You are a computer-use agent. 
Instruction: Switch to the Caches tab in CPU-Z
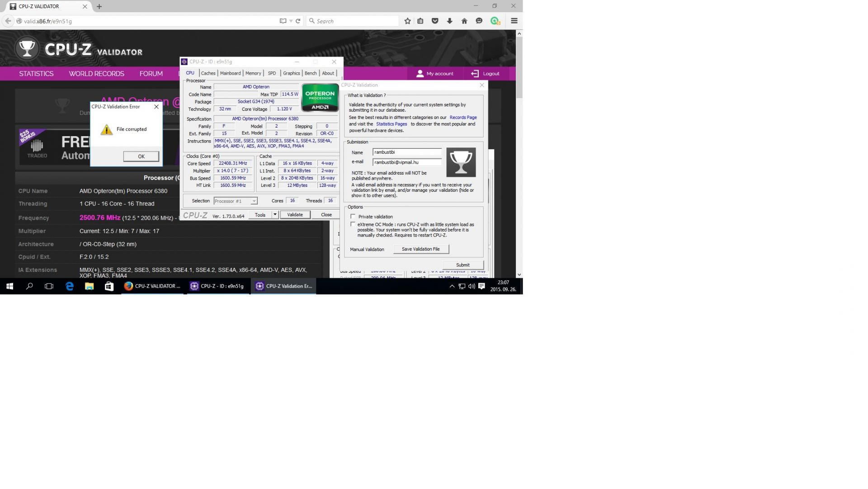coord(208,73)
